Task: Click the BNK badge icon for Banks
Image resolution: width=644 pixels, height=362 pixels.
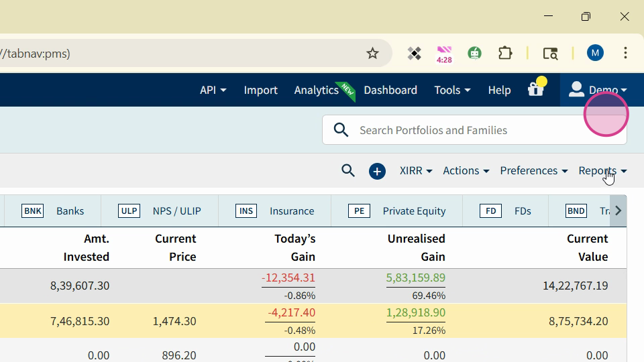Action: click(32, 211)
